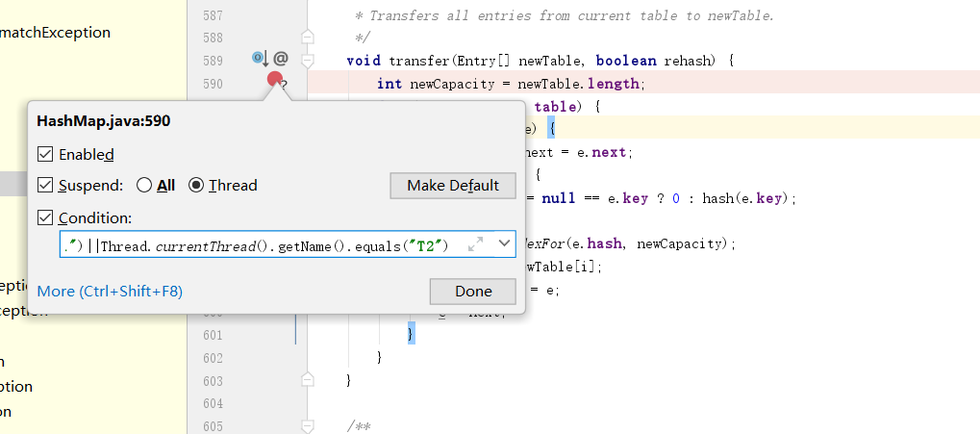Click the conditional breakpoint marker on line 590
The width and height of the screenshot is (980, 434).
[x=275, y=81]
